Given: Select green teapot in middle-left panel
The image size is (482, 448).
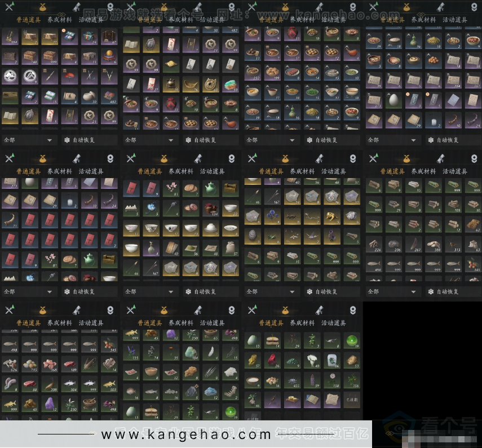Looking at the screenshot, I should (90, 260).
